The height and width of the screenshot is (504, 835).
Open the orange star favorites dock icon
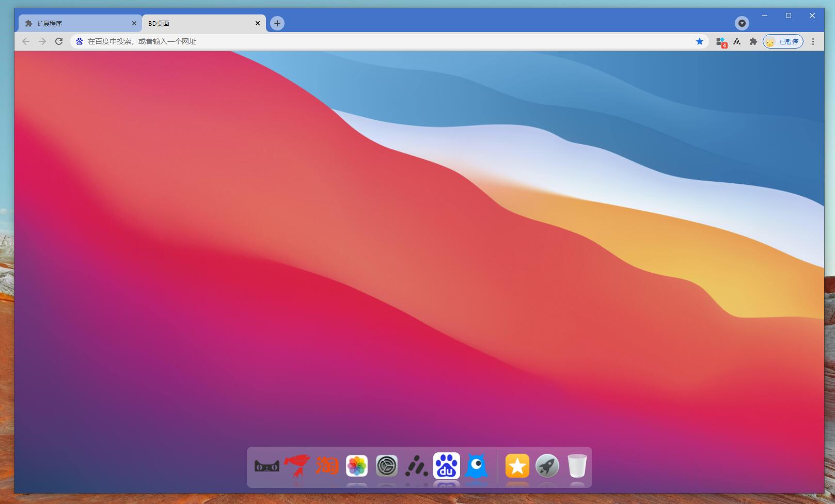(517, 466)
